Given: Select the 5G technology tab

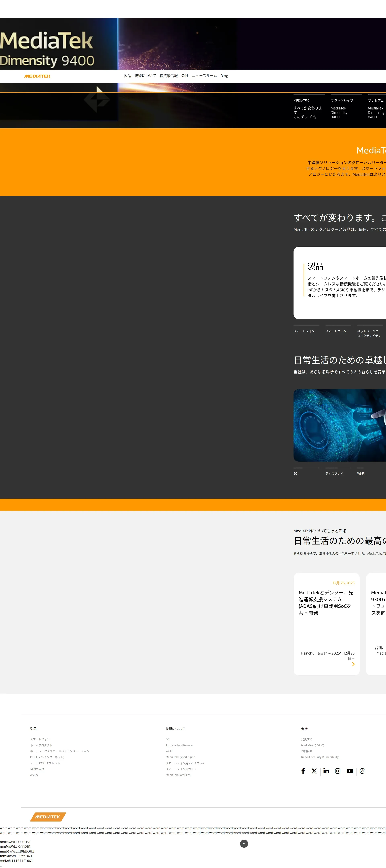Looking at the screenshot, I should click(x=295, y=473).
